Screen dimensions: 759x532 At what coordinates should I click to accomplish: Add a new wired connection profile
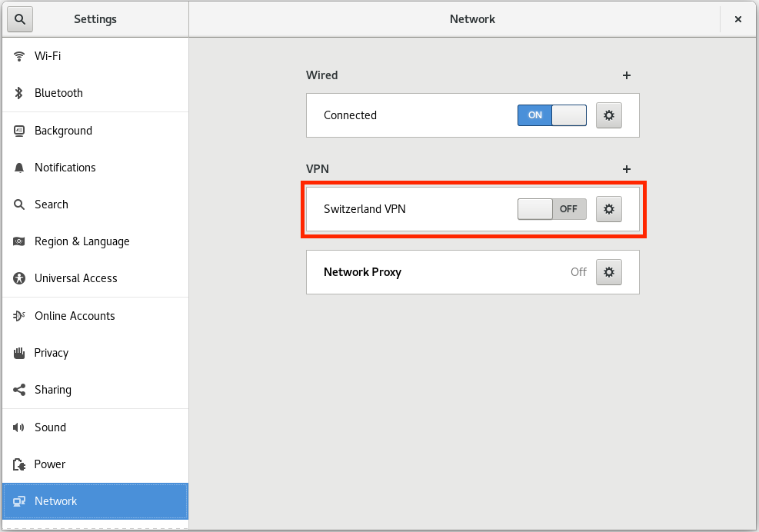[x=627, y=75]
